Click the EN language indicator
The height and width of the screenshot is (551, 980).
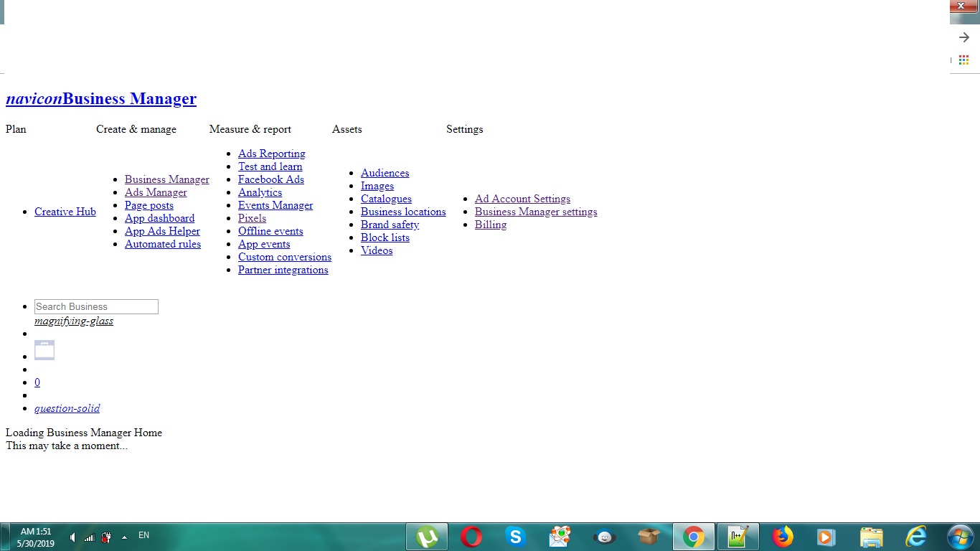(x=143, y=535)
